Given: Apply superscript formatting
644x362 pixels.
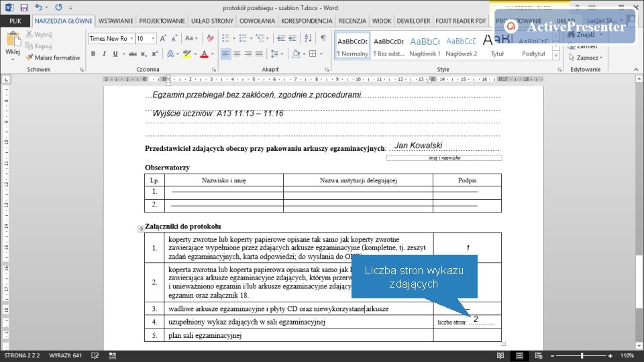Looking at the screenshot, I should pyautogui.click(x=155, y=54).
